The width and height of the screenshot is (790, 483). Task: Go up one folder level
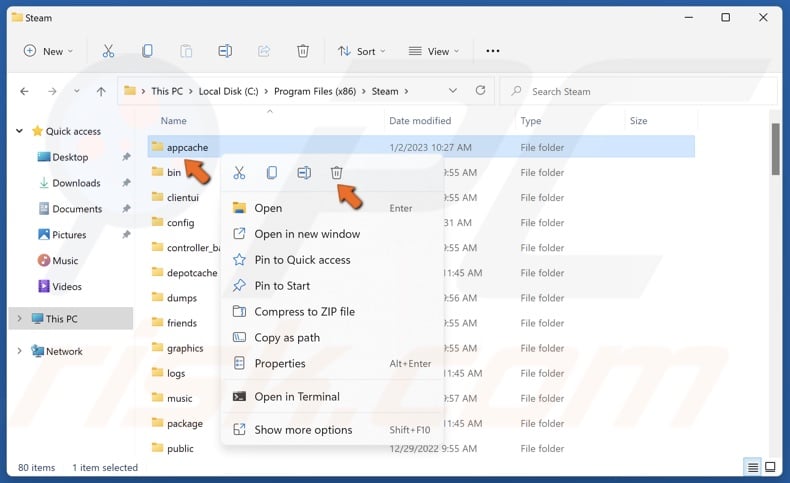click(101, 91)
